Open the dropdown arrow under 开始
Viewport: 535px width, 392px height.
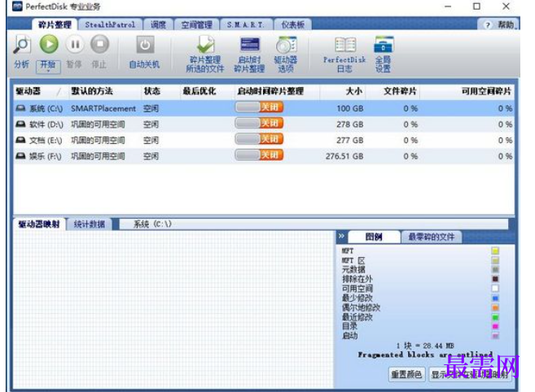48,72
